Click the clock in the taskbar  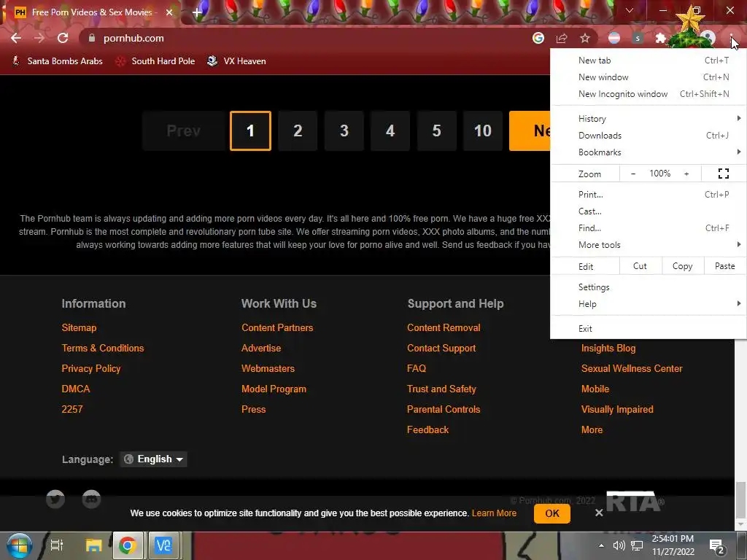[673, 545]
